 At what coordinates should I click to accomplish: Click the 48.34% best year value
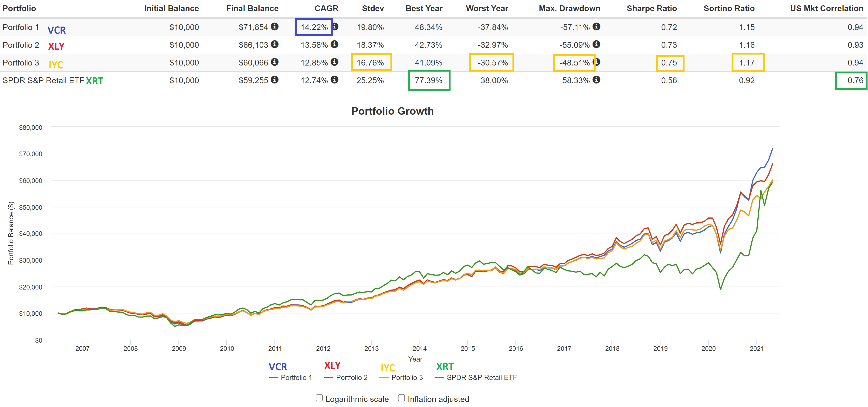click(x=428, y=27)
